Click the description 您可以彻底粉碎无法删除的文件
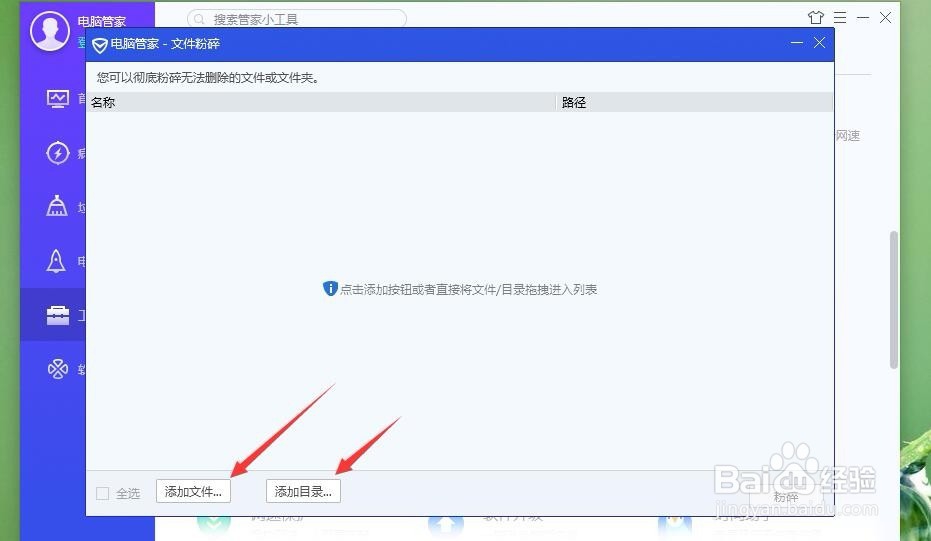 [208, 77]
